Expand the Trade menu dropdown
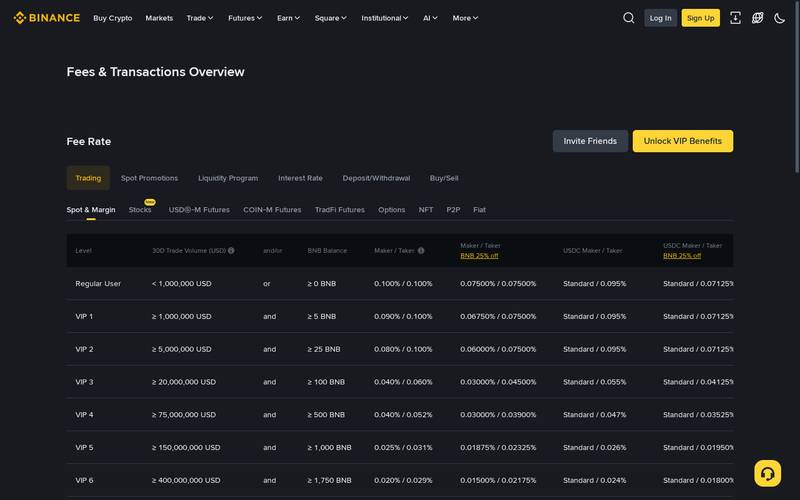The image size is (800, 500). coord(199,18)
